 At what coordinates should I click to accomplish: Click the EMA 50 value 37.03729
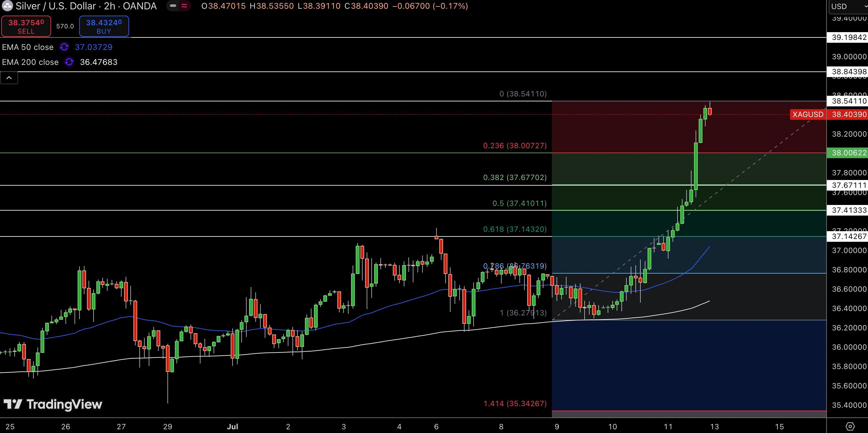(x=94, y=47)
